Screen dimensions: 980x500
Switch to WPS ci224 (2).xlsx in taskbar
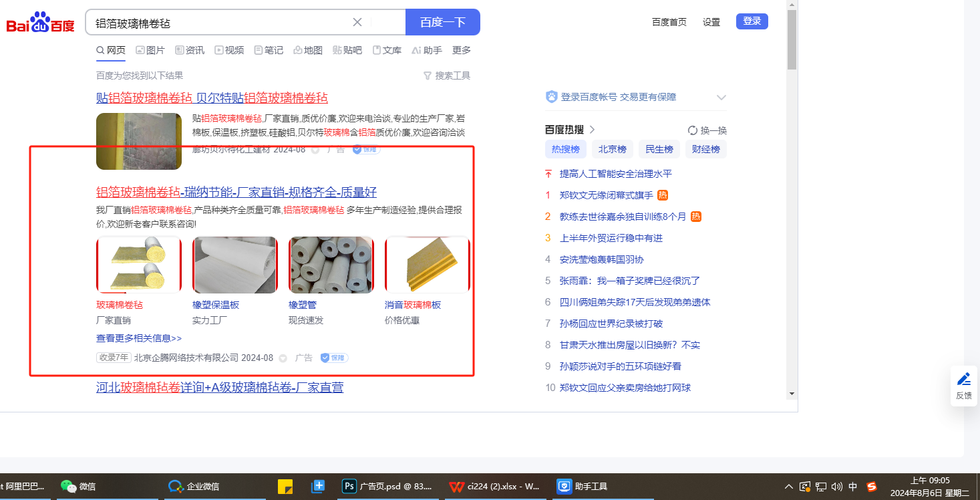coord(494,486)
